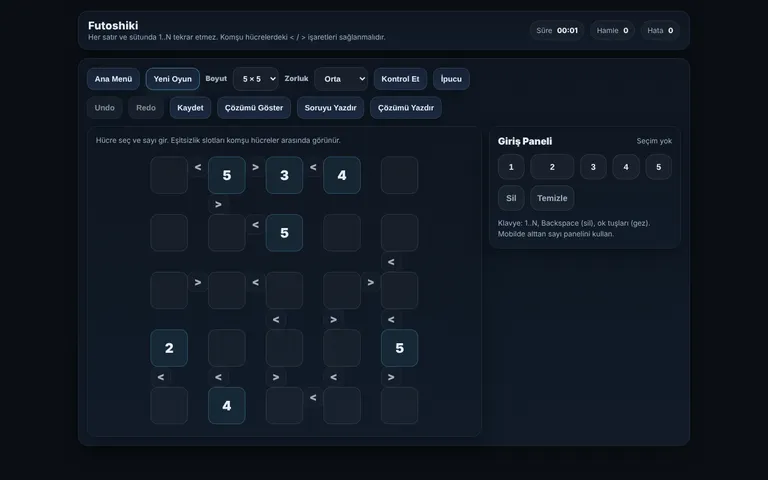Clear the board with Temizle
This screenshot has width=768, height=480.
[552, 198]
